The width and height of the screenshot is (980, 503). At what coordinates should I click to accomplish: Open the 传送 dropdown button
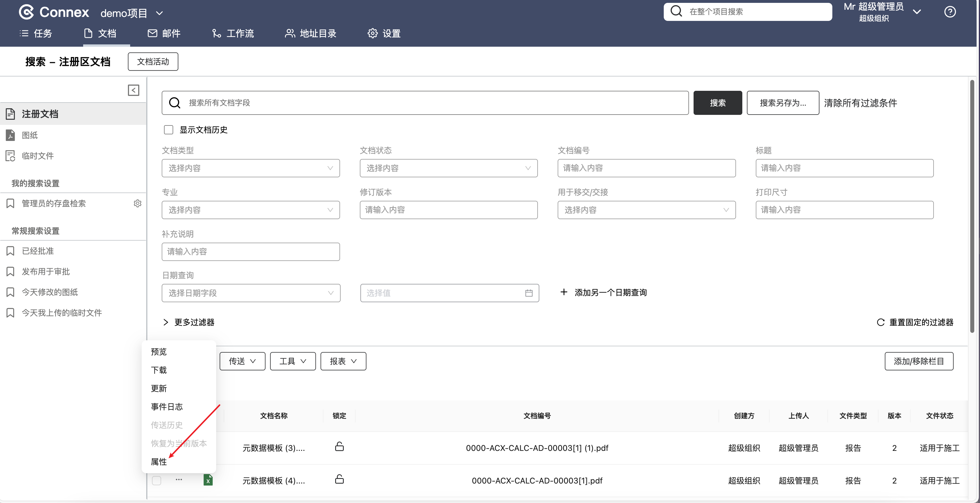242,361
